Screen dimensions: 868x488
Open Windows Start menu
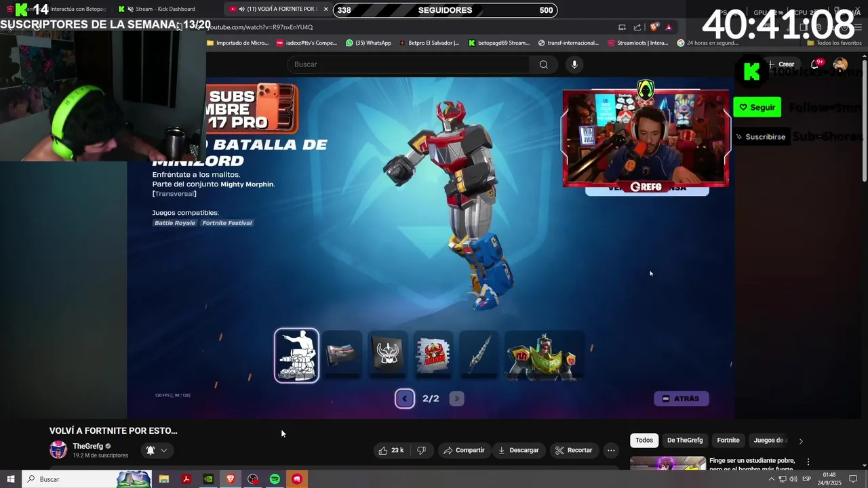point(10,479)
